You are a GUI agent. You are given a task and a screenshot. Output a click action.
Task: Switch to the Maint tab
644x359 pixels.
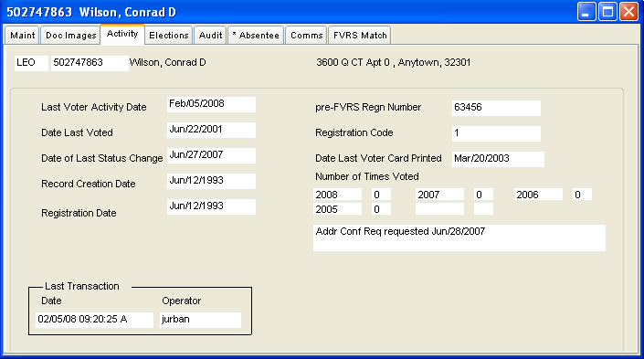pyautogui.click(x=22, y=36)
